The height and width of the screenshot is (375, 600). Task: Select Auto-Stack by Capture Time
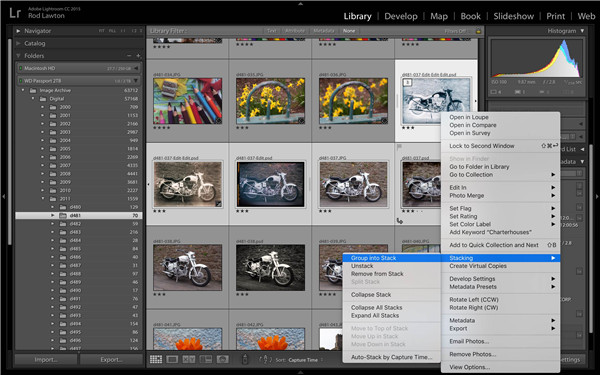tap(391, 357)
